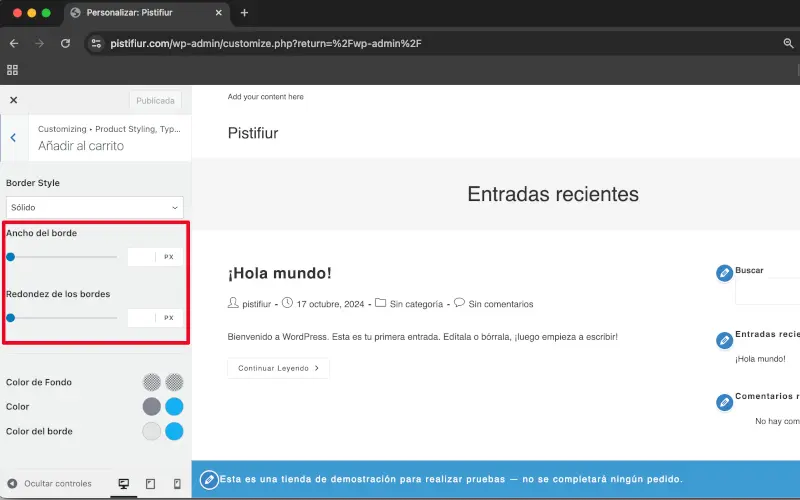The width and height of the screenshot is (800, 500).
Task: Close the Customizer with the X icon
Action: [x=14, y=100]
